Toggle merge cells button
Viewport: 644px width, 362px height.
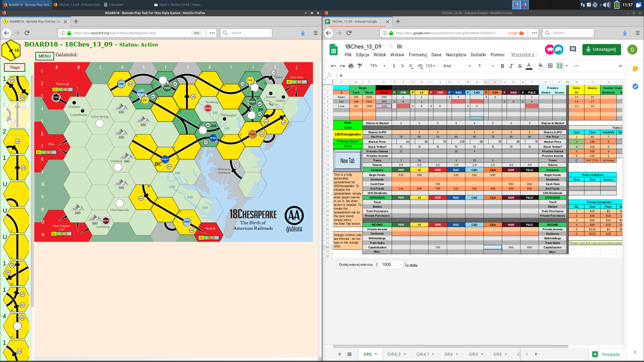[560, 66]
